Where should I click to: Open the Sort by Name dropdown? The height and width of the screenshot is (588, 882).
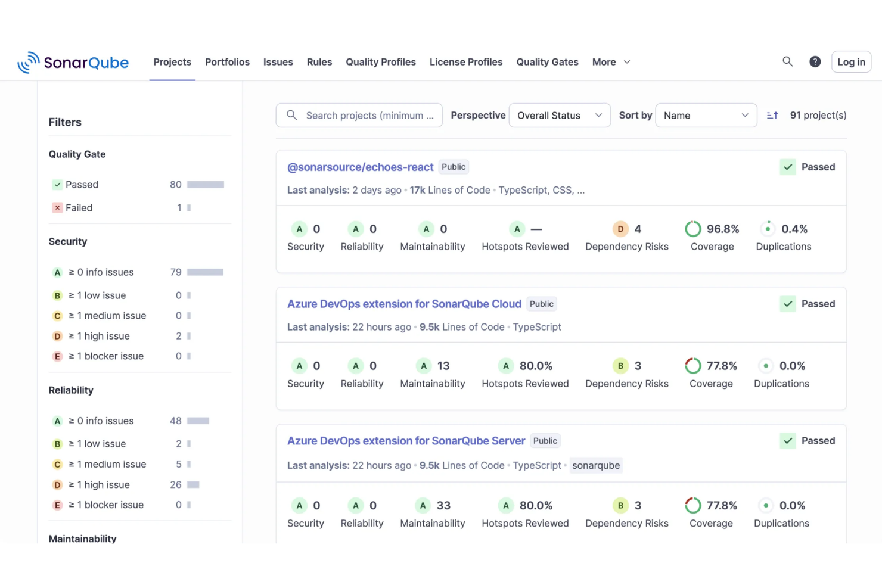click(x=706, y=115)
